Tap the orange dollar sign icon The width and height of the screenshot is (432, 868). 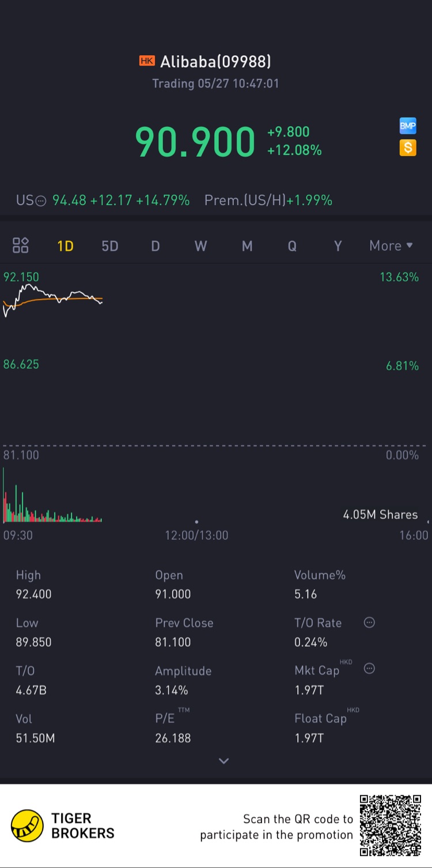408,147
